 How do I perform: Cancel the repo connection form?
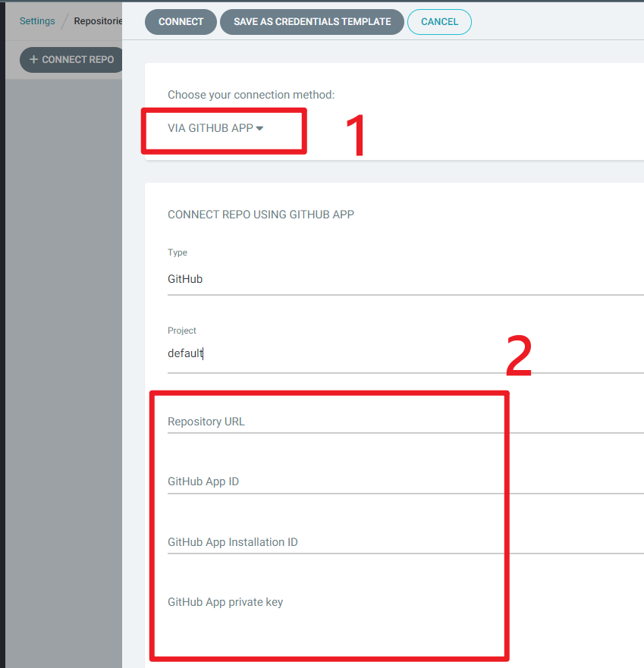(439, 22)
